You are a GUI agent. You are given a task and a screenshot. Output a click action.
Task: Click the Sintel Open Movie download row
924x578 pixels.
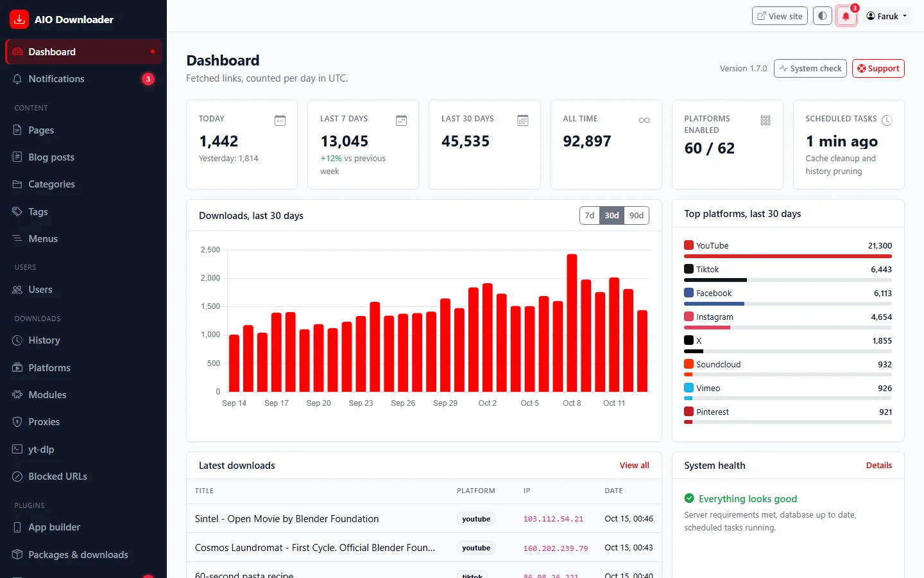pos(424,519)
